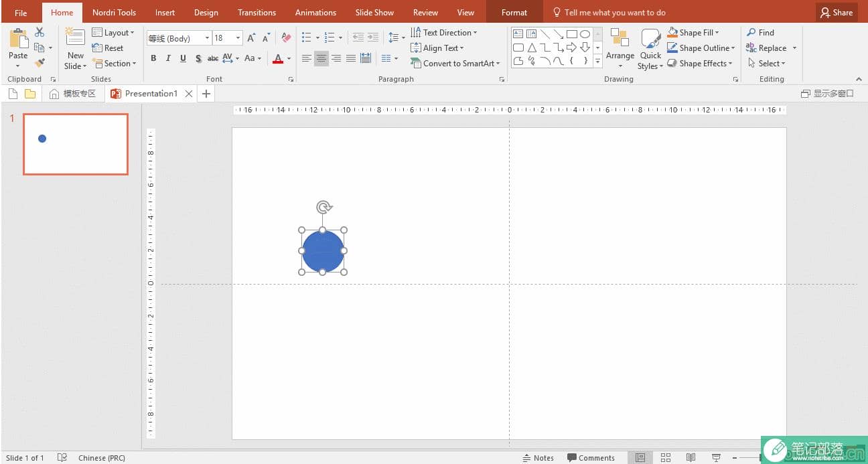Expand the Section dropdown
The image size is (868, 464).
coord(115,64)
